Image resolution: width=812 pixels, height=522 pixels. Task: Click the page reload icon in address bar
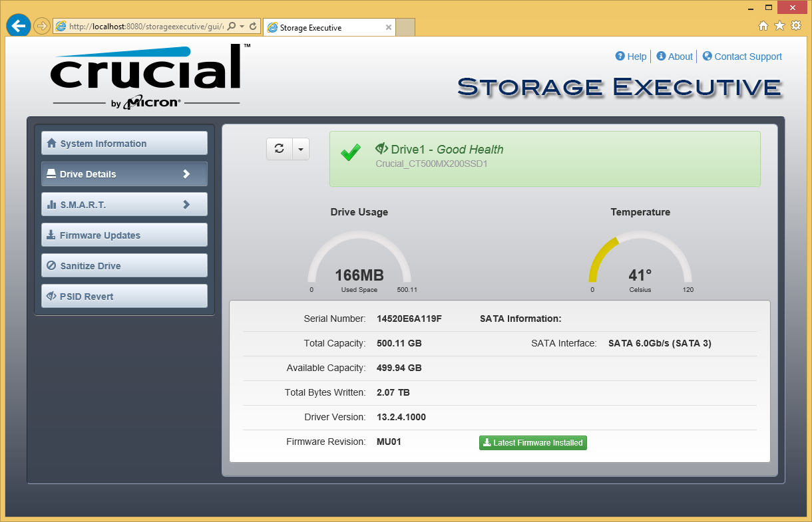pos(253,27)
